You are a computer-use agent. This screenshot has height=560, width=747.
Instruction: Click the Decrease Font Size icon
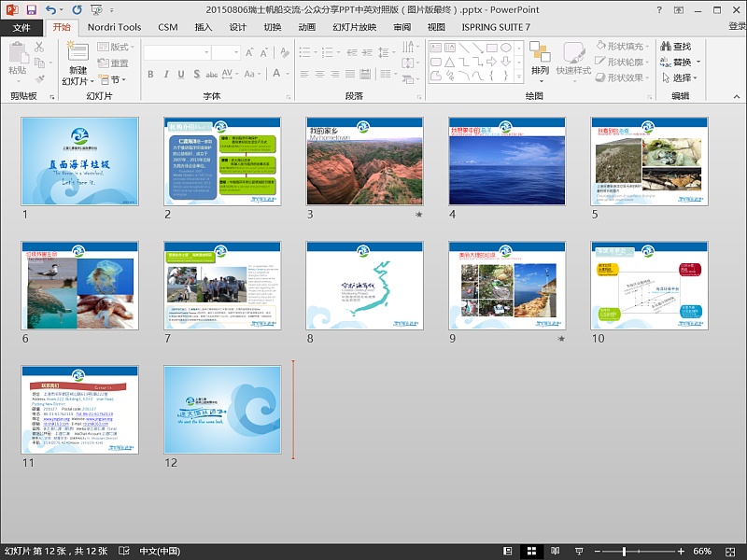coord(263,52)
